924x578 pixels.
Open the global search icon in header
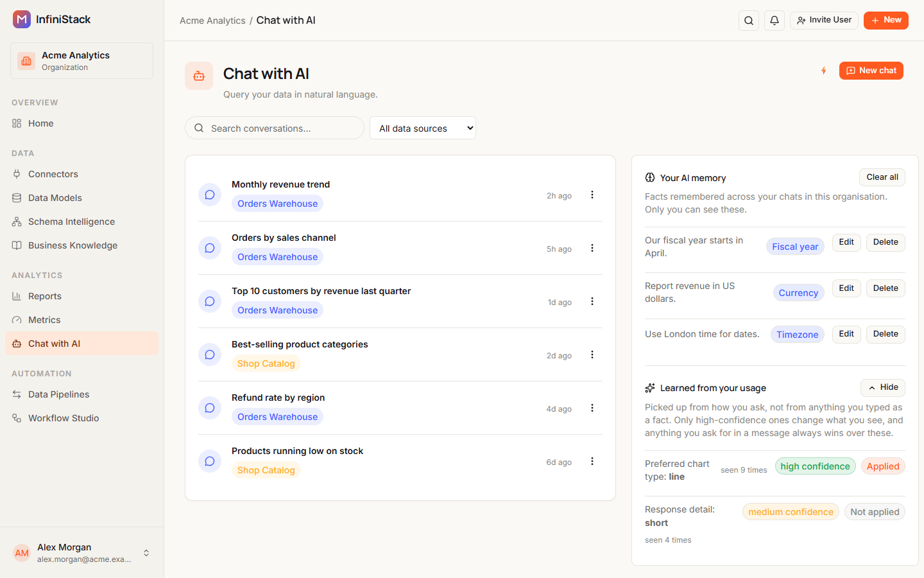(x=749, y=21)
